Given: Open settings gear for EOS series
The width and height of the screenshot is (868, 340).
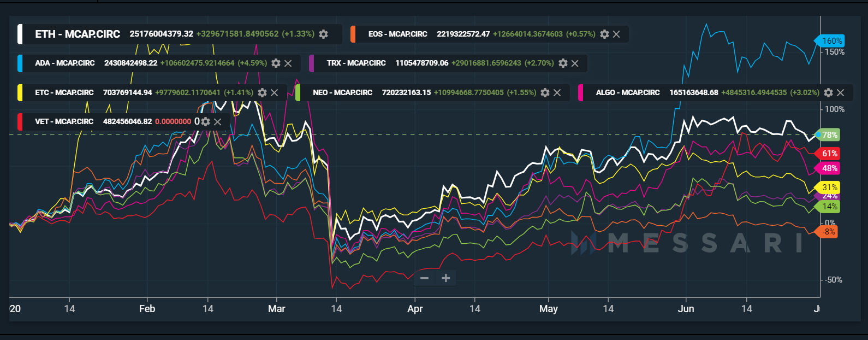Looking at the screenshot, I should click(x=604, y=34).
